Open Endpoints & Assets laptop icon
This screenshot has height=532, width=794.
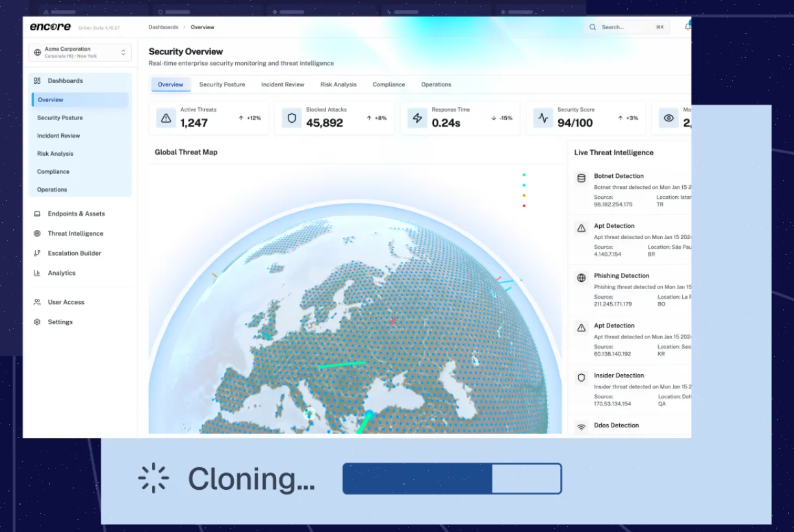(37, 214)
